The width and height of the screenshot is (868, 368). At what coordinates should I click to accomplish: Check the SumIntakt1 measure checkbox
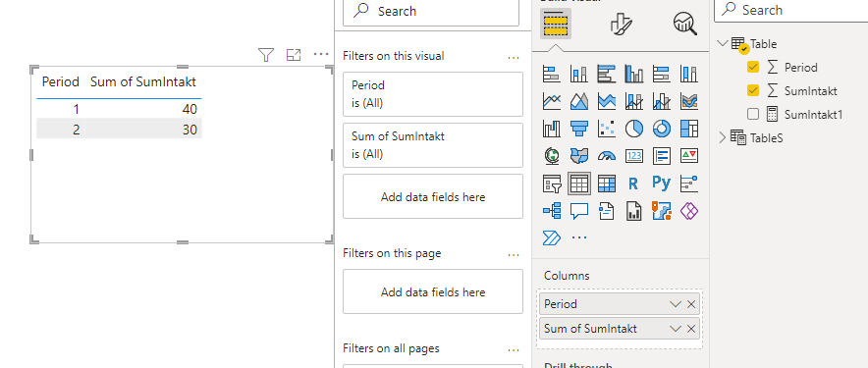[x=753, y=114]
